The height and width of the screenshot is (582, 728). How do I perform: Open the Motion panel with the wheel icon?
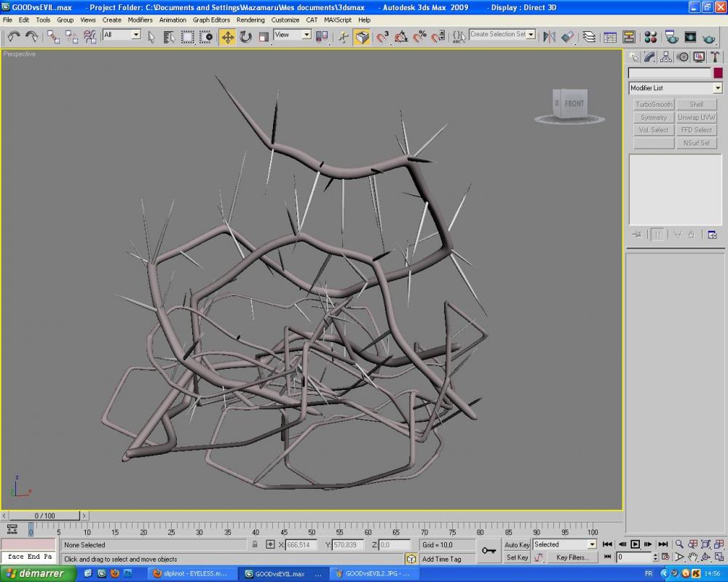pyautogui.click(x=683, y=57)
